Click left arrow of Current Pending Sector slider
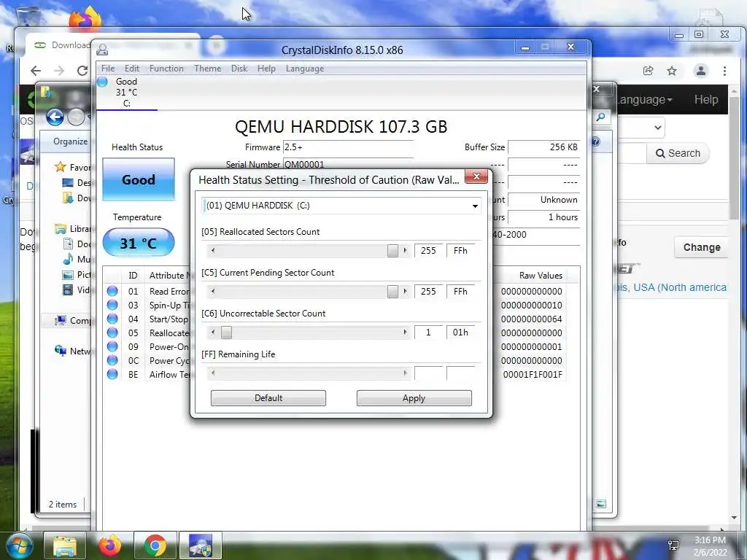 [213, 292]
